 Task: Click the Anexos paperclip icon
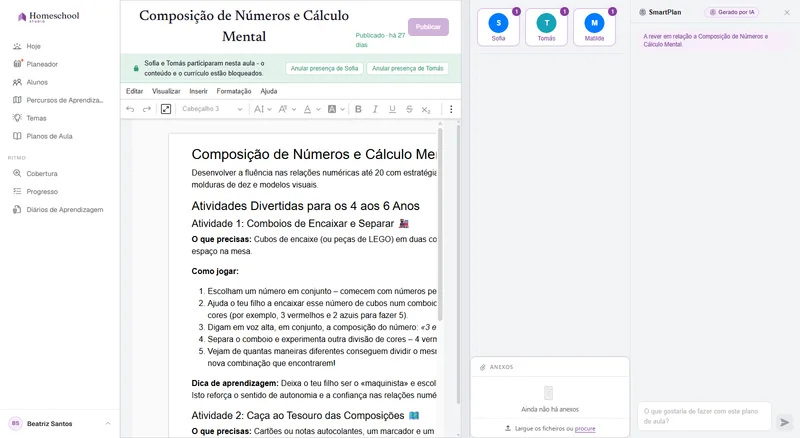click(483, 367)
